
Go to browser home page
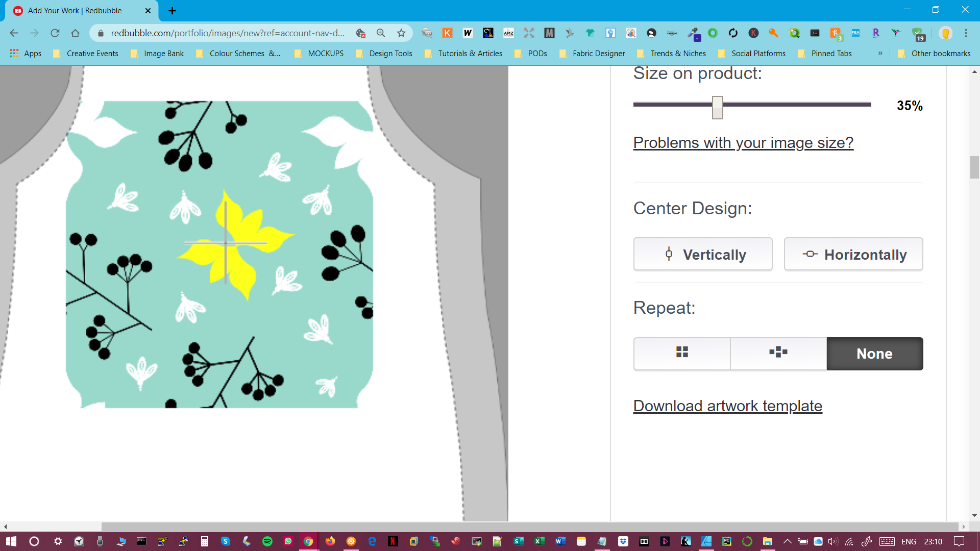76,33
